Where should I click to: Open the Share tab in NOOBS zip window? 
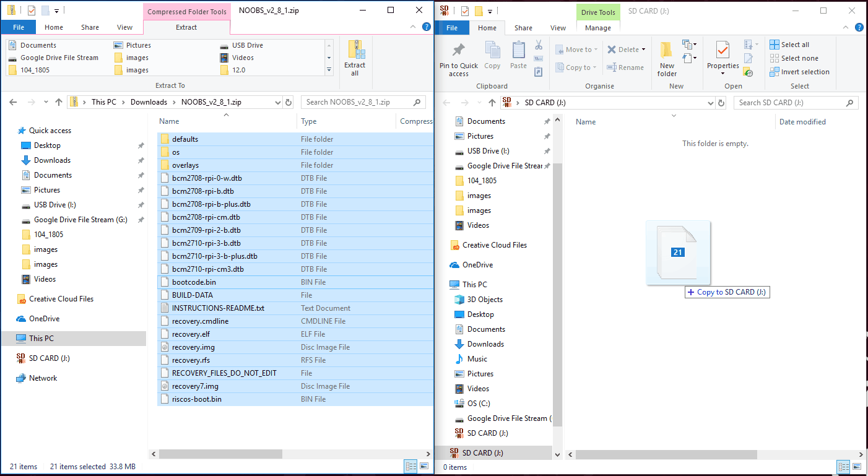pyautogui.click(x=90, y=27)
